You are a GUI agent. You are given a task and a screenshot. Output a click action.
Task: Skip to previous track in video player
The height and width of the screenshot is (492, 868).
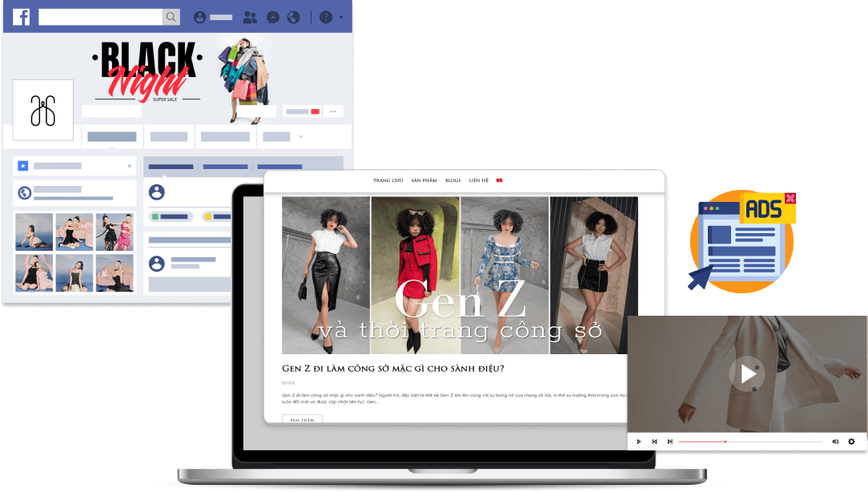point(654,442)
